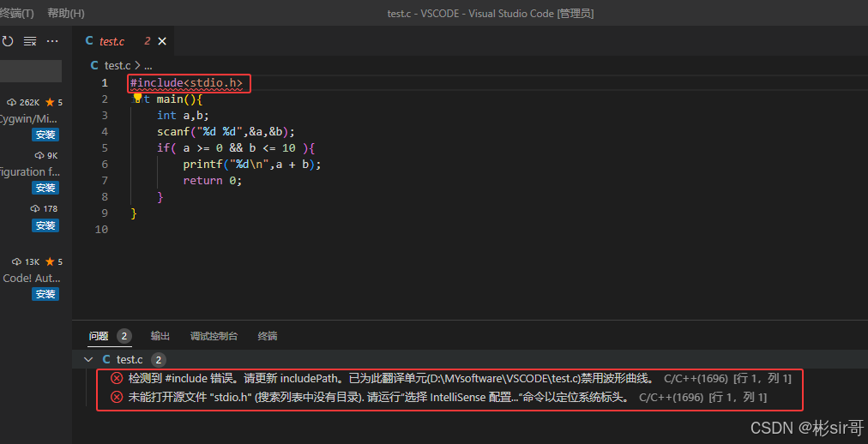Click the C icon in the breadcrumb
This screenshot has height=444, width=868.
(x=94, y=66)
